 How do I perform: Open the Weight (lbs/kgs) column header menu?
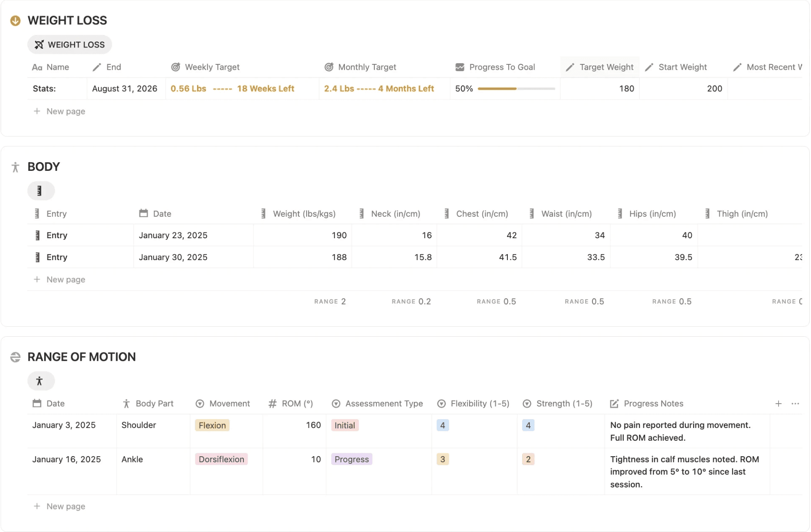[304, 213]
